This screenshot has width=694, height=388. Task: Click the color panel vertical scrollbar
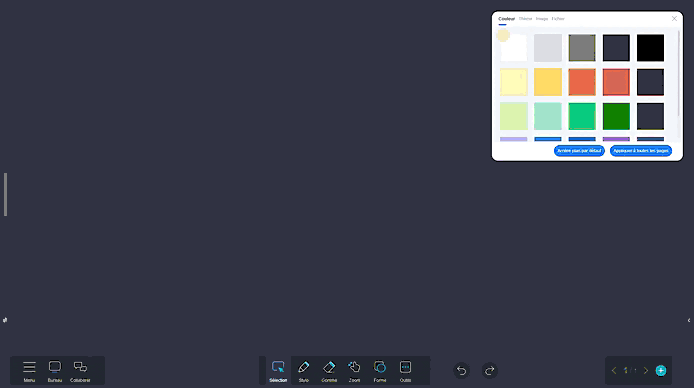(x=679, y=73)
